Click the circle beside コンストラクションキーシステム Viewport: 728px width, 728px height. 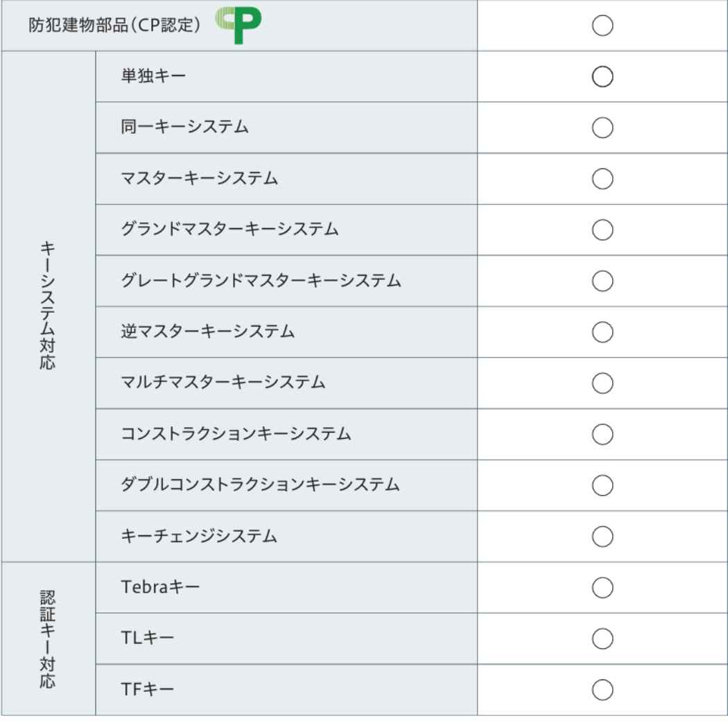[603, 434]
